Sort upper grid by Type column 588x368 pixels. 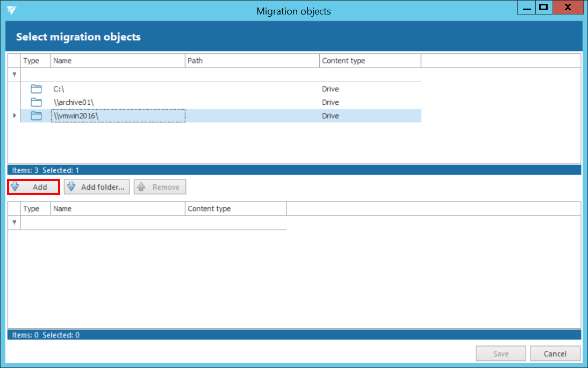(x=35, y=61)
